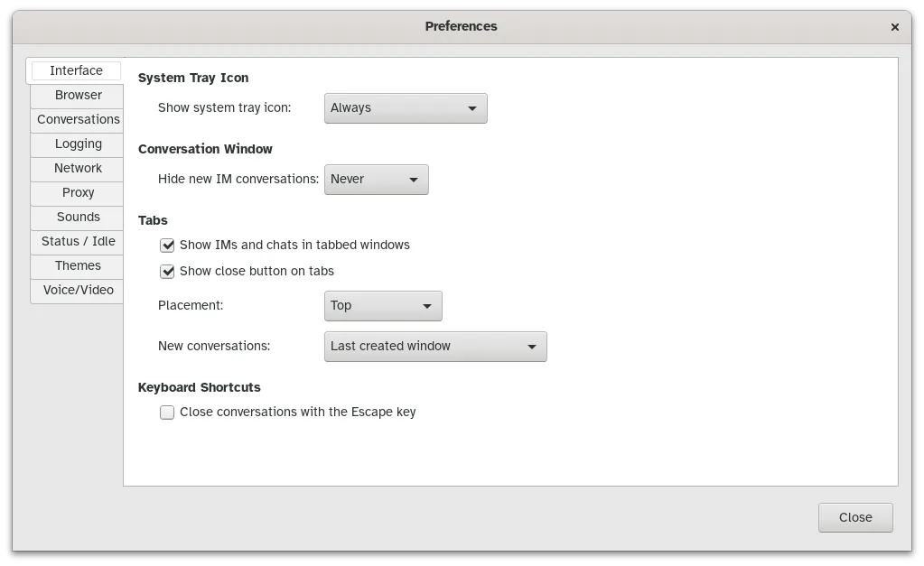Open the Conversations preferences tab

click(x=78, y=119)
